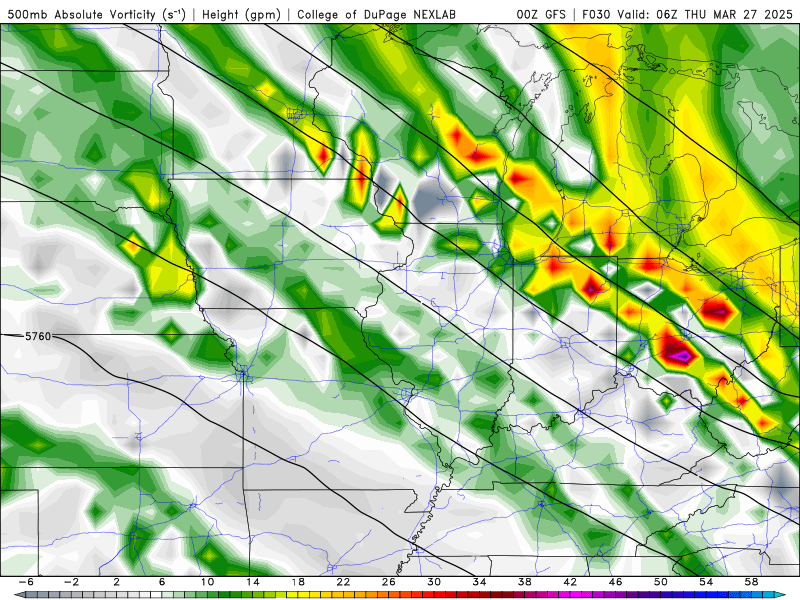The width and height of the screenshot is (800, 600).
Task: Click the 'Height (gpm)' label
Action: pos(241,14)
